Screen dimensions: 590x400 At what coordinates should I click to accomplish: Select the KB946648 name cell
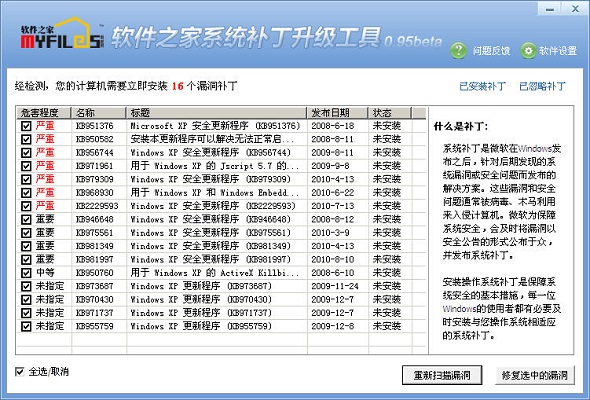[x=94, y=219]
